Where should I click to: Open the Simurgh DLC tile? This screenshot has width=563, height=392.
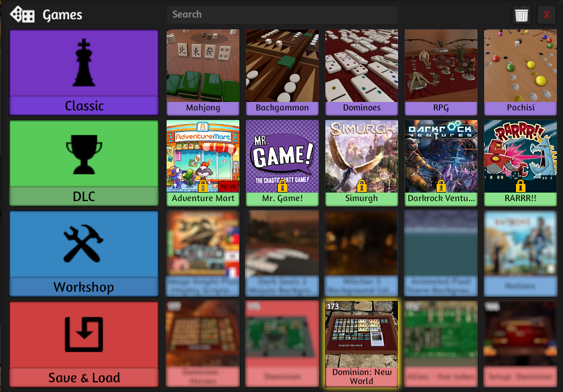point(362,163)
